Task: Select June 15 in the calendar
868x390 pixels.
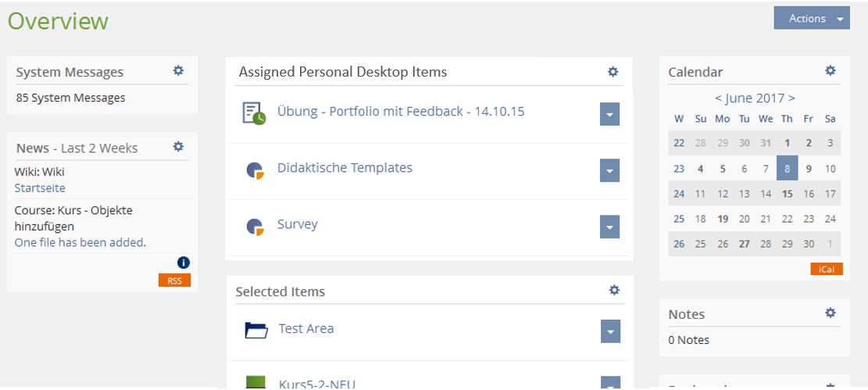Action: [787, 194]
